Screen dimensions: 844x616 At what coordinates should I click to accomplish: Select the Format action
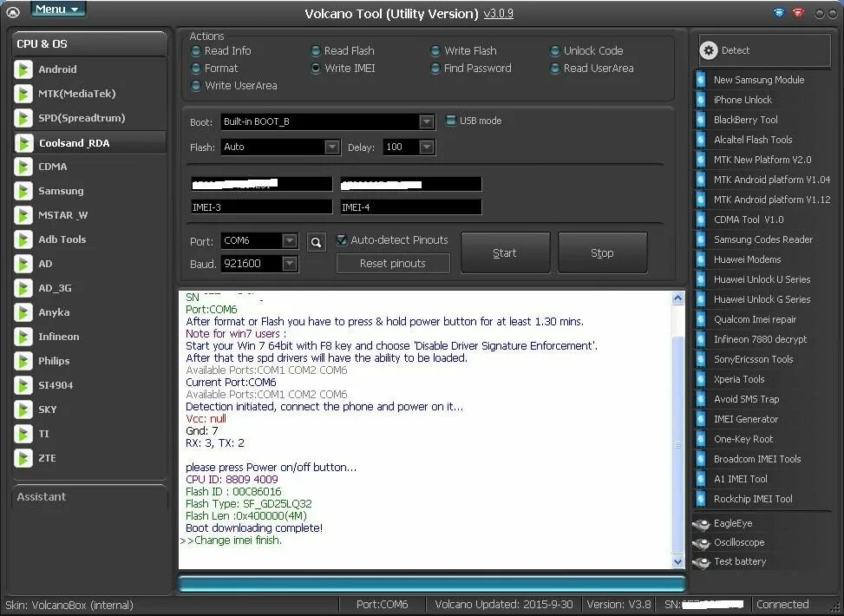pyautogui.click(x=196, y=69)
